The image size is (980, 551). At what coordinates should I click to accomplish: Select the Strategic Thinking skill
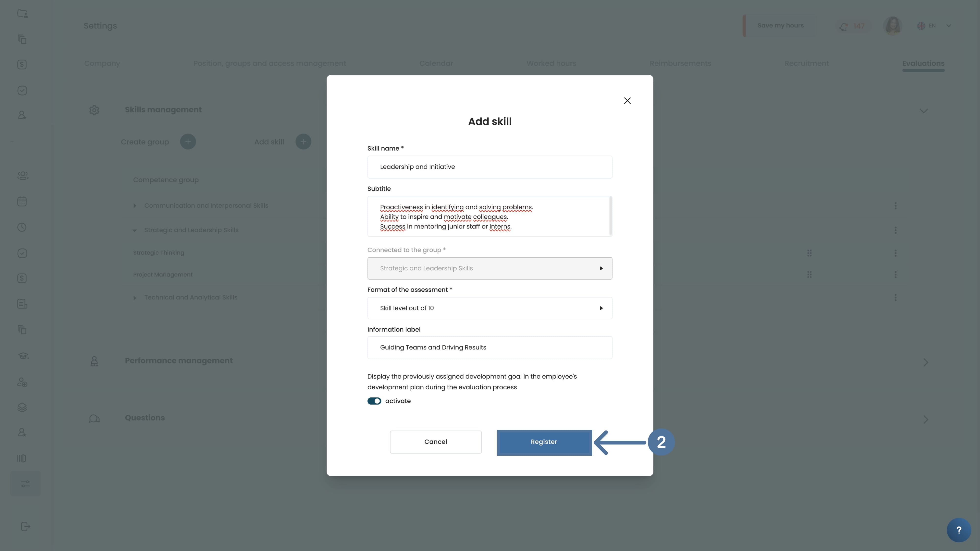pyautogui.click(x=159, y=253)
